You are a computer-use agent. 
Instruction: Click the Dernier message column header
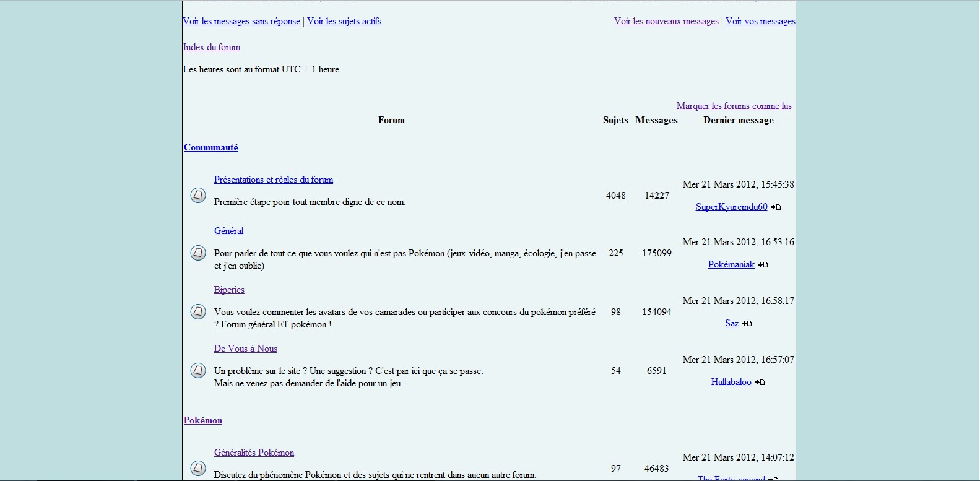(739, 120)
